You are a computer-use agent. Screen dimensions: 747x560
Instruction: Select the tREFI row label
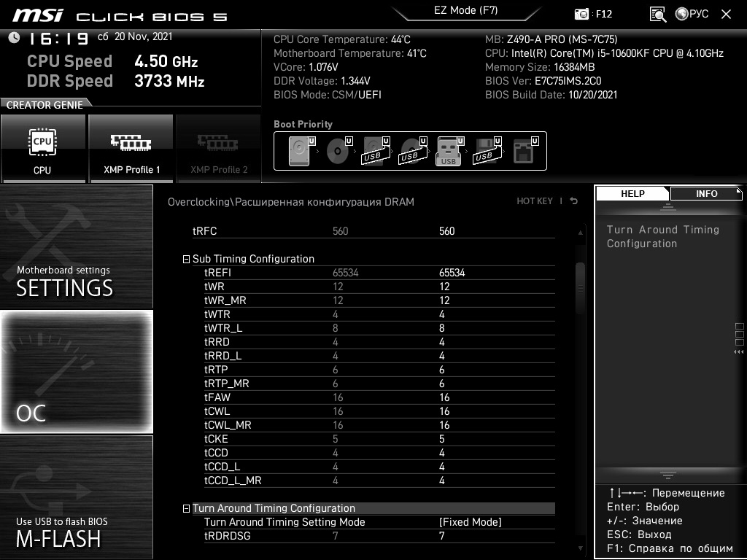(217, 273)
